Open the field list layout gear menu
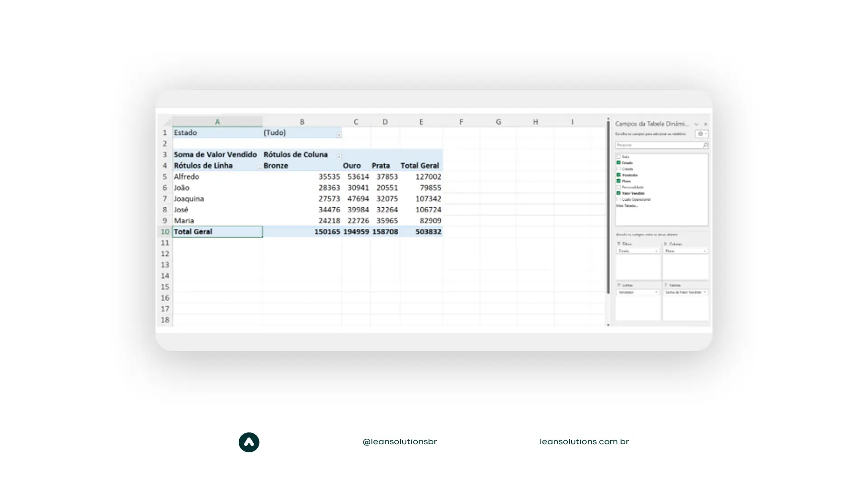The image size is (868, 488). point(702,134)
